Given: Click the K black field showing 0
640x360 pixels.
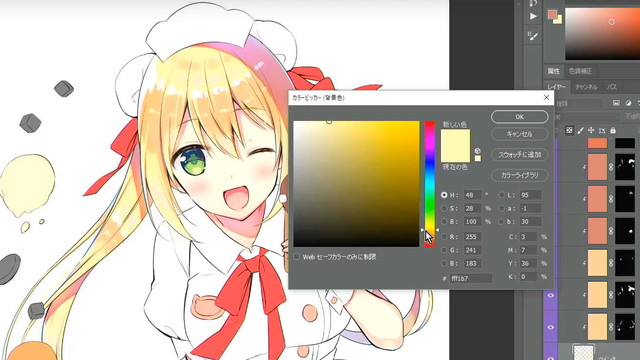Looking at the screenshot, I should point(528,277).
